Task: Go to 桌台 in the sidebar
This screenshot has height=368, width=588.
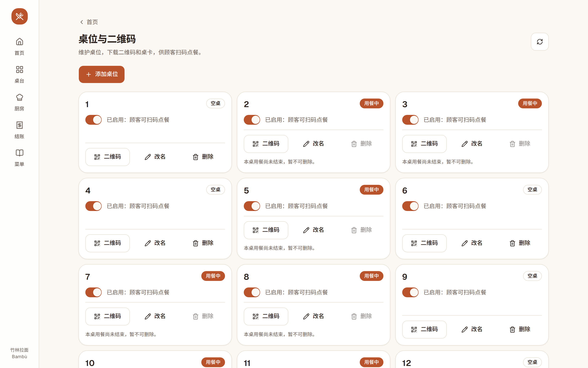Action: 19,74
